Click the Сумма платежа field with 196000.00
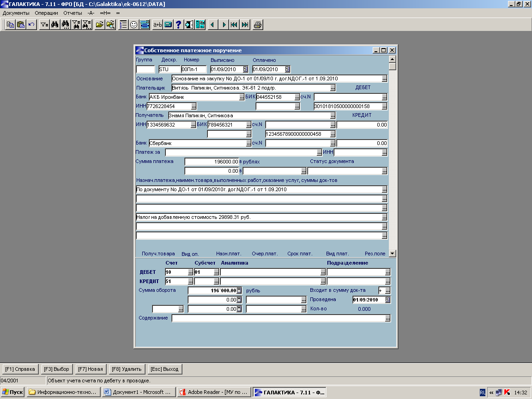Screen dimensions: 532x399 pyautogui.click(x=212, y=162)
